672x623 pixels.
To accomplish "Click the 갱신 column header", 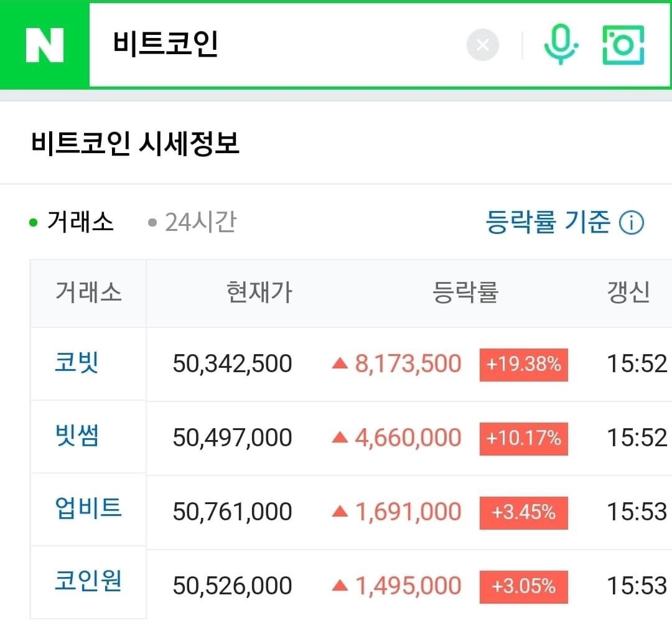I will click(x=628, y=293).
